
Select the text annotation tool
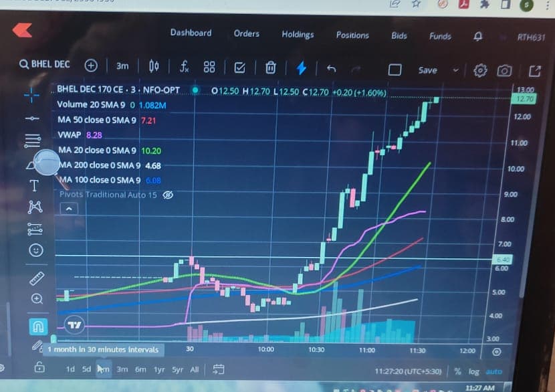point(34,185)
